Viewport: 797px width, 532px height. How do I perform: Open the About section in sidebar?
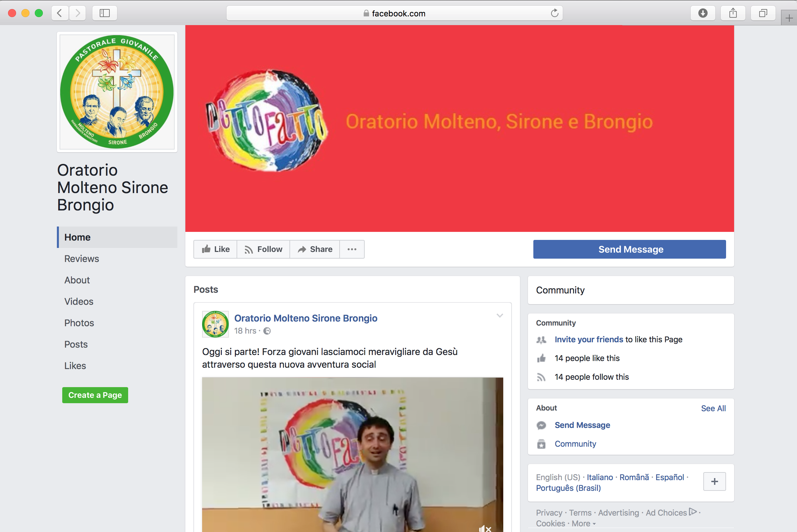tap(77, 280)
